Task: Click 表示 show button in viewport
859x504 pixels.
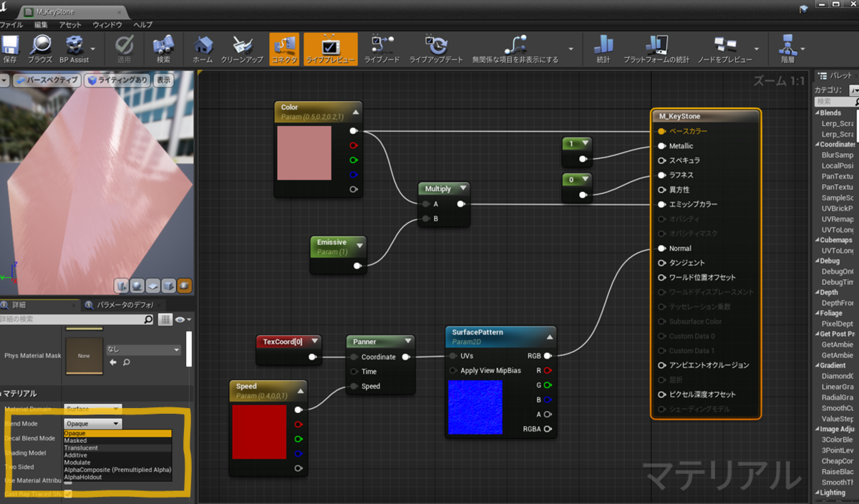Action: 164,80
